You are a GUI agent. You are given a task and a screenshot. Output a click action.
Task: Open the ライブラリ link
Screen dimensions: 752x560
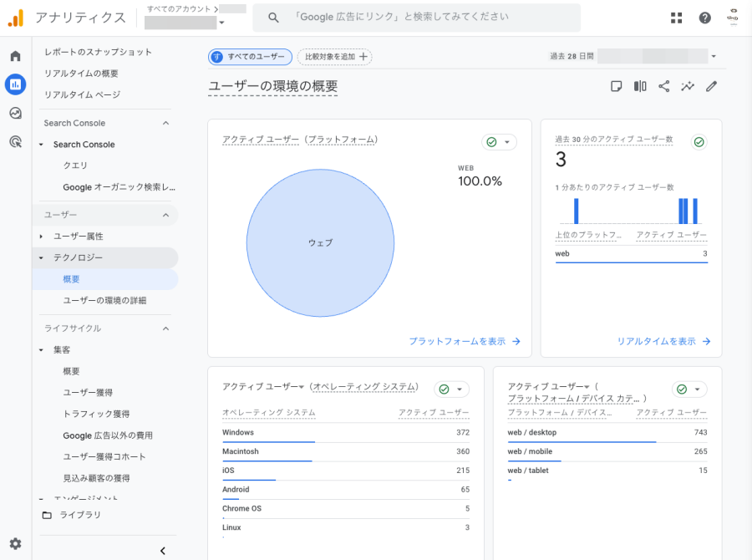80,515
